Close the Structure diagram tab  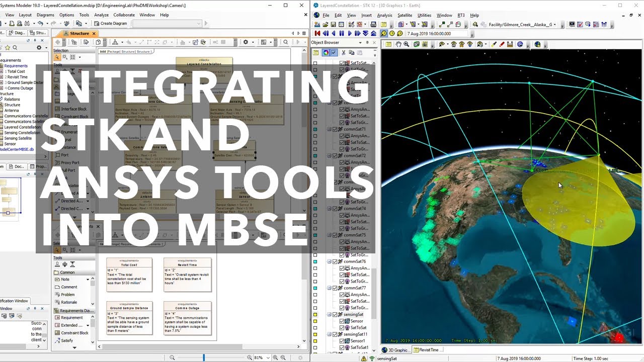tap(94, 33)
